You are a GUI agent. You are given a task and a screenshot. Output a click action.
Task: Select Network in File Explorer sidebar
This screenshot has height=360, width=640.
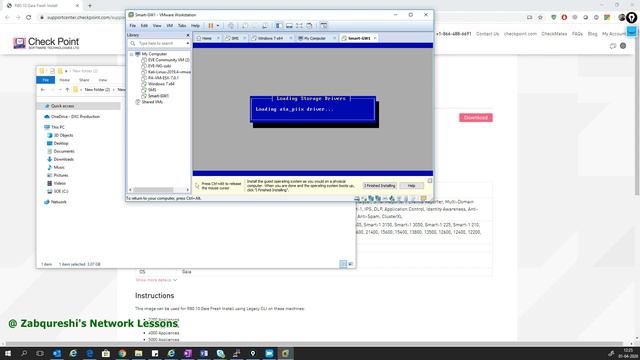[x=58, y=202]
